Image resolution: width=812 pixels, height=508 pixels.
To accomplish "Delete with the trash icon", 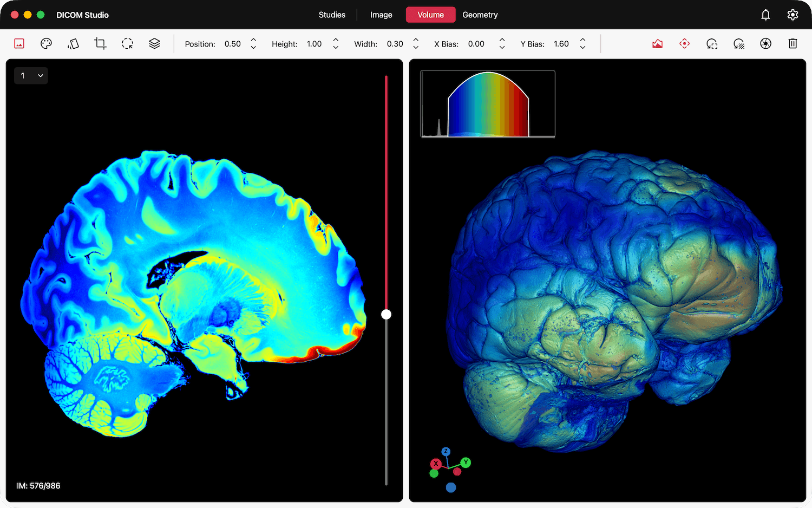I will (x=793, y=44).
